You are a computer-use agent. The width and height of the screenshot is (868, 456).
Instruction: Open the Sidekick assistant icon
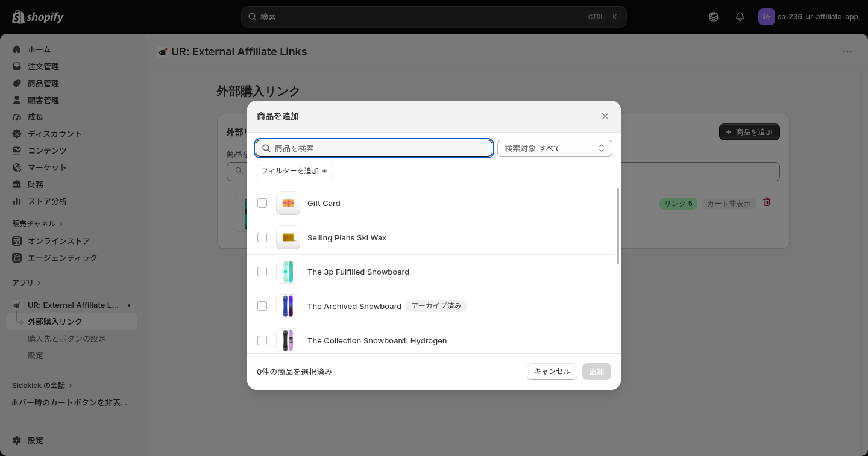tap(714, 17)
